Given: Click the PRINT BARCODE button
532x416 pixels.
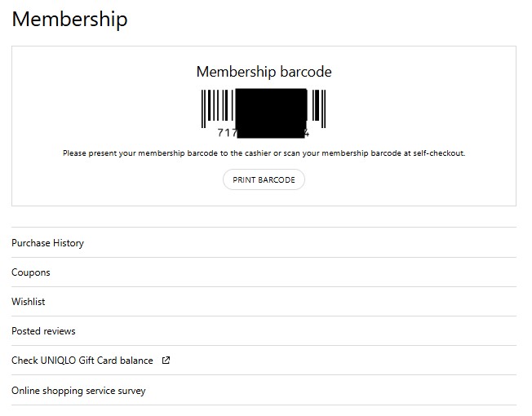Looking at the screenshot, I should coord(264,179).
